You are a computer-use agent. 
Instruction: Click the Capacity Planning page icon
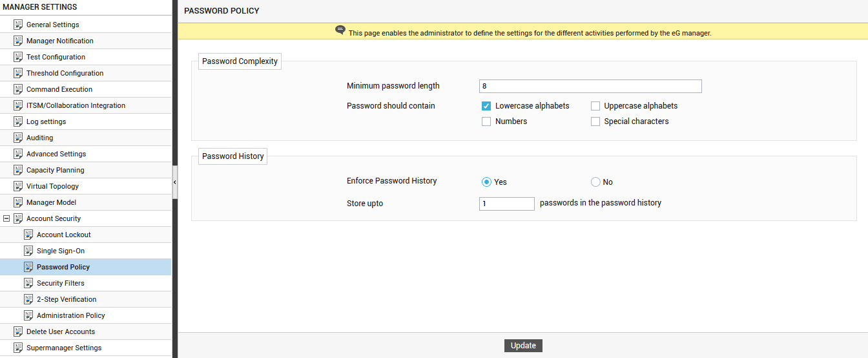pyautogui.click(x=18, y=170)
